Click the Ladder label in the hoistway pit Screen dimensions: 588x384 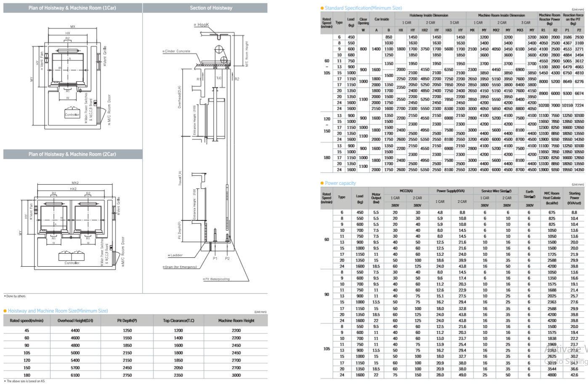pos(176,255)
